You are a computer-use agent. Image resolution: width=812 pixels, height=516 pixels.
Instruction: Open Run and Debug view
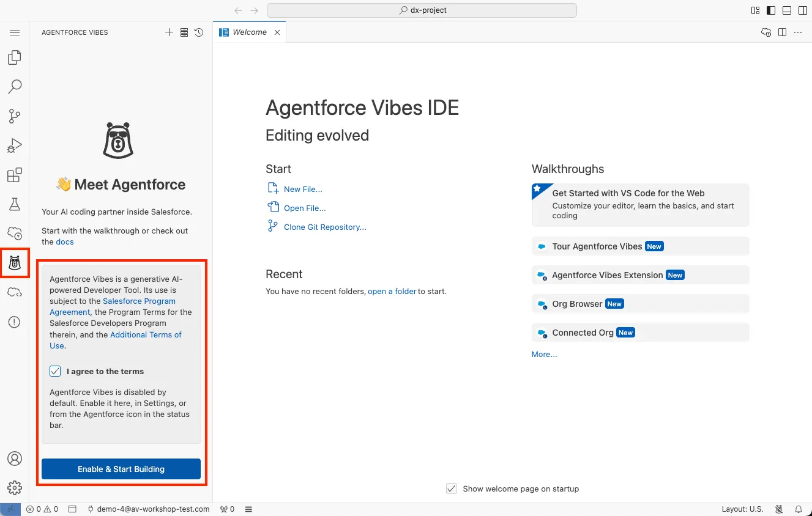15,146
